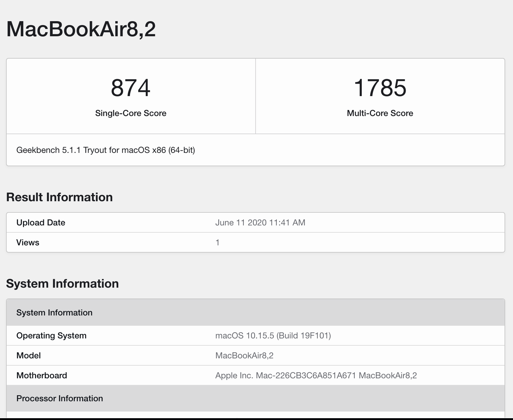Click the Processor Information table header
513x420 pixels.
[256, 398]
